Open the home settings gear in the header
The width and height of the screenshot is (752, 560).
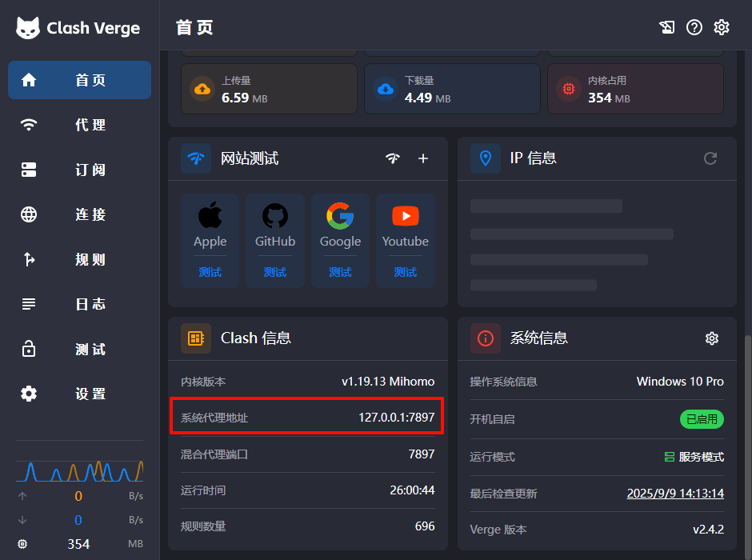tap(722, 27)
